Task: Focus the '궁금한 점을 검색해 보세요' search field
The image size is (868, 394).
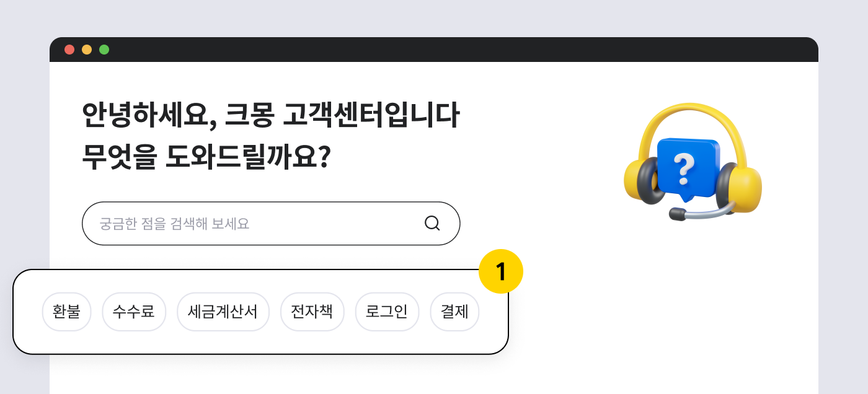Action: (x=271, y=224)
